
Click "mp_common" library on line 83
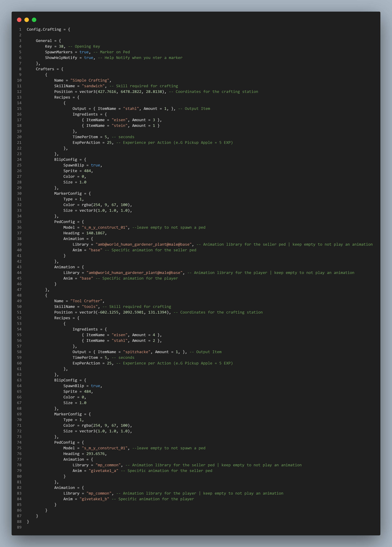click(99, 493)
